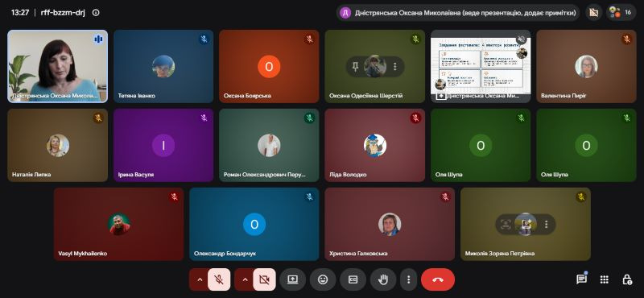Screen dimensions: 644x298
Task: Expand audio settings arrow beside microphone
Action: (x=200, y=279)
